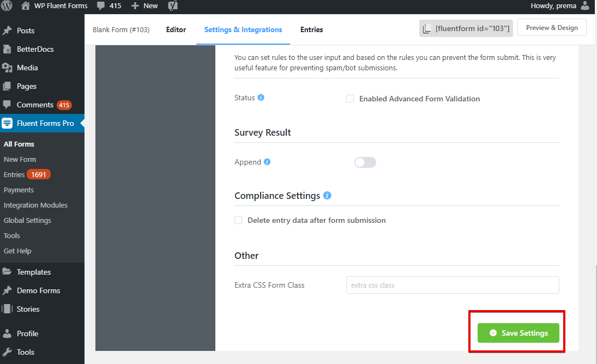Click the page vertical scrollbar
The image size is (597, 364).
tap(595, 313)
